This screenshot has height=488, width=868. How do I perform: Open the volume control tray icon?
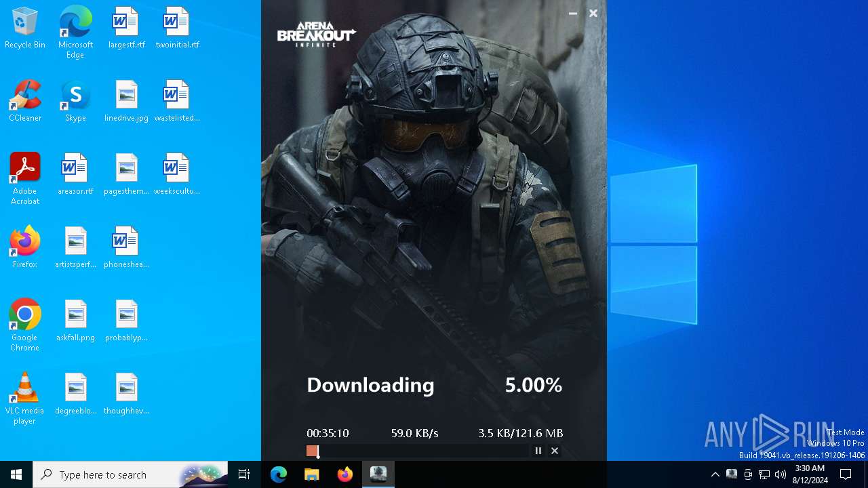(x=781, y=474)
